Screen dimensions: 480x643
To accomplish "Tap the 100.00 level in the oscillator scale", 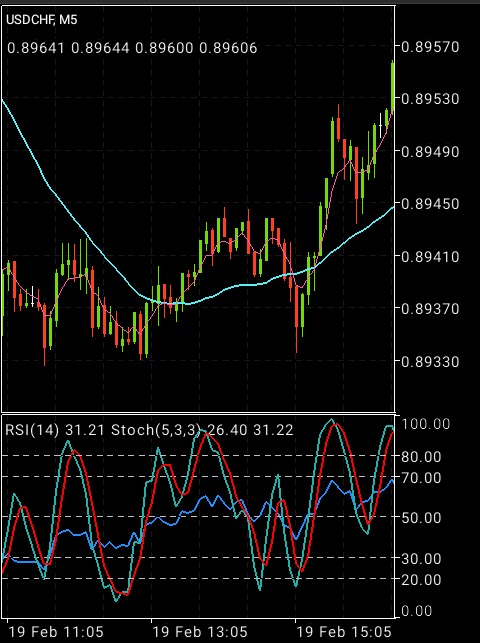I will click(x=425, y=424).
